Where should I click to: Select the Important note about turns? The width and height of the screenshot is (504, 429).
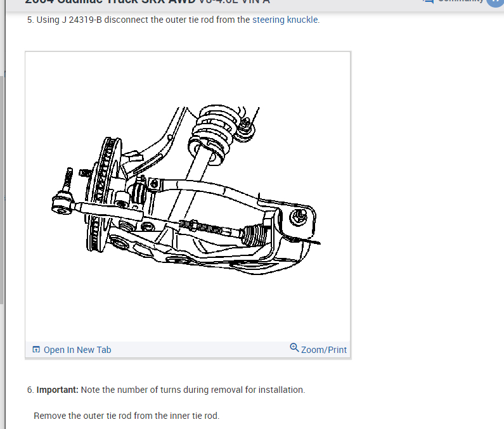[166, 390]
